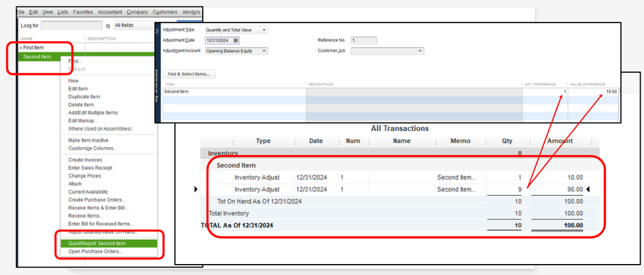This screenshot has height=275, width=644.
Task: Choose Add/Edit Multiple Items
Action: [x=93, y=112]
